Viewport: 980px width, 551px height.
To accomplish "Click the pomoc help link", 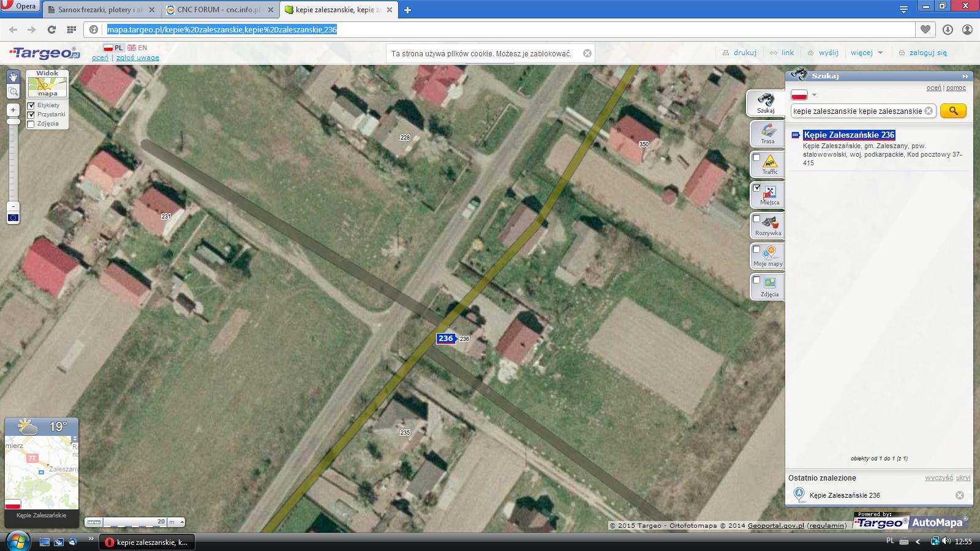I will tap(956, 88).
